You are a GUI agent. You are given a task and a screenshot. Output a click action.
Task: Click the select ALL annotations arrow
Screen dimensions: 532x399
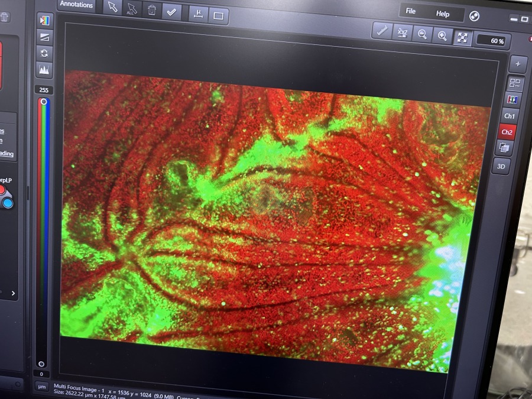coord(132,9)
